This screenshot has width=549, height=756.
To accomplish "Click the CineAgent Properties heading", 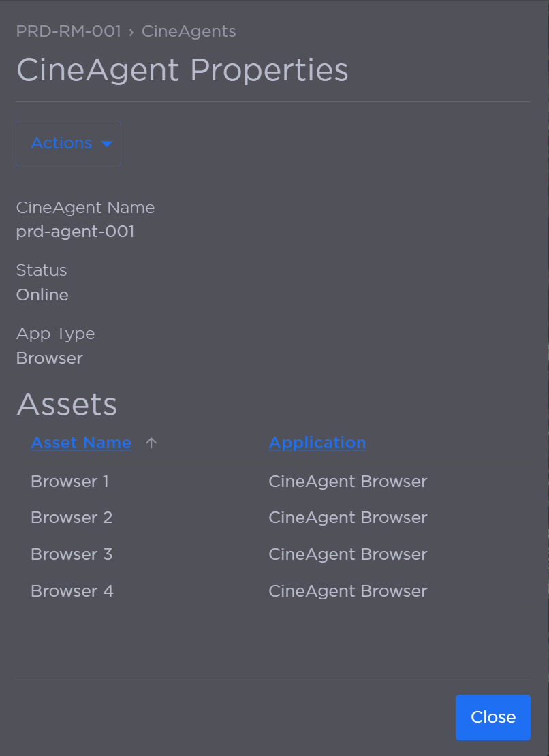I will pos(182,69).
